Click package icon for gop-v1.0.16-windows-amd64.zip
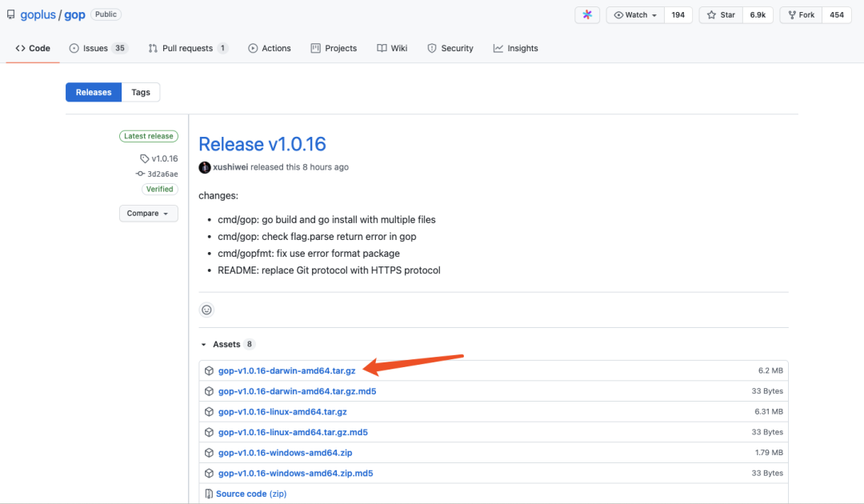 tap(209, 453)
